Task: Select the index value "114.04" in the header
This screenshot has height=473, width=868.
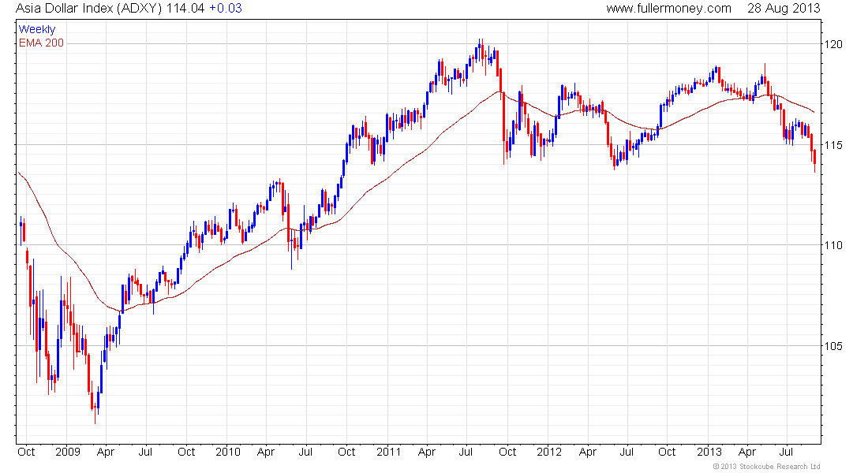Action: pos(185,9)
